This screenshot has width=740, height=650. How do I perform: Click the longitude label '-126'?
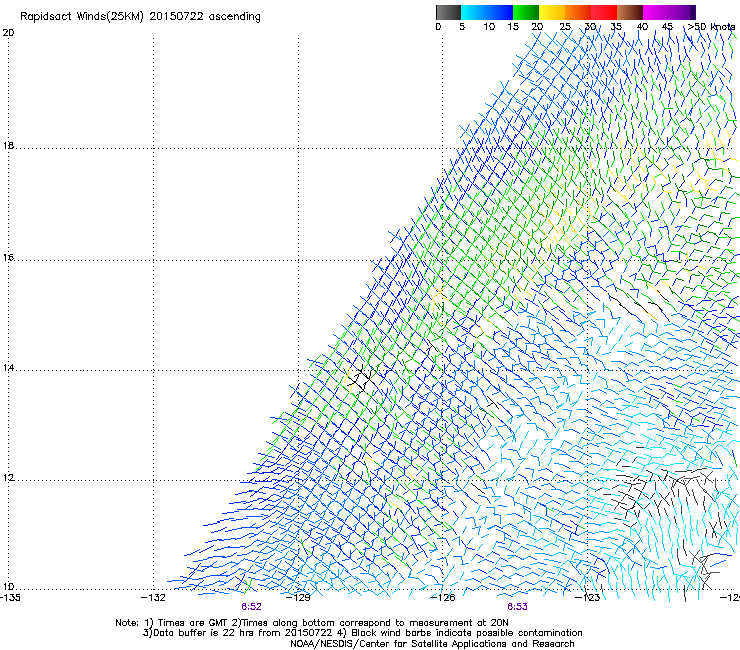[443, 598]
